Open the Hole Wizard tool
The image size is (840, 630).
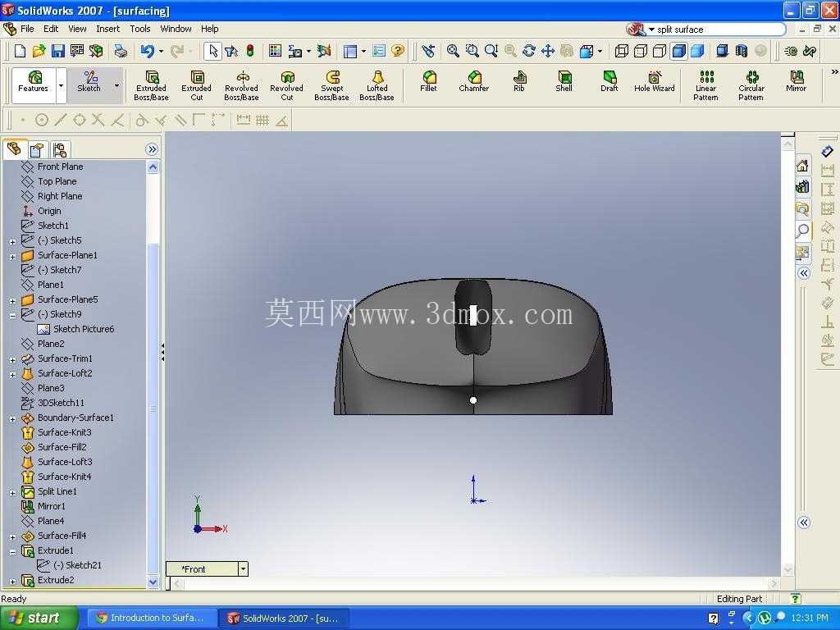654,81
